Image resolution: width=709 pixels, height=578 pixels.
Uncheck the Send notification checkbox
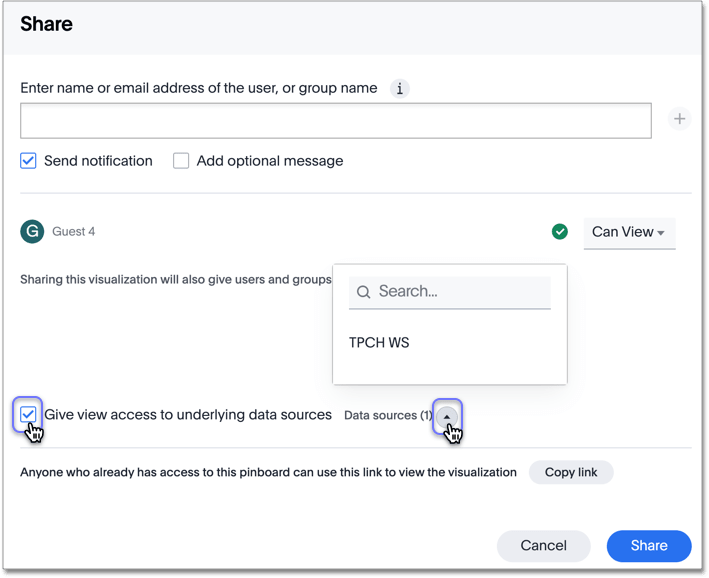pos(29,161)
